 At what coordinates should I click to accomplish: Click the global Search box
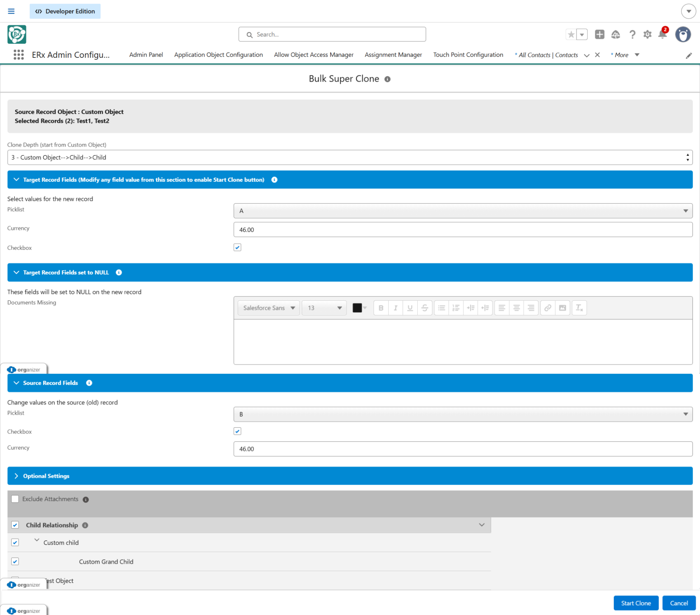[x=332, y=34]
